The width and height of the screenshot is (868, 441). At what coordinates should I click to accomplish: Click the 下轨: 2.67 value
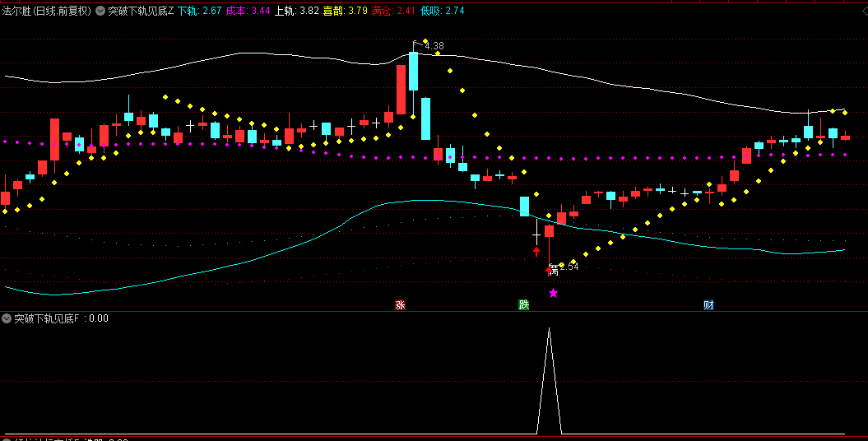pos(199,11)
